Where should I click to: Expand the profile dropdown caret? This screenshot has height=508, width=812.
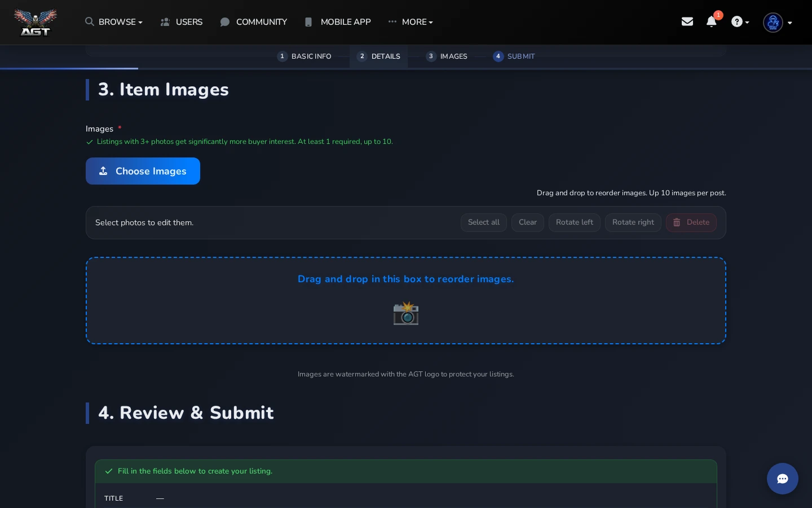(790, 23)
